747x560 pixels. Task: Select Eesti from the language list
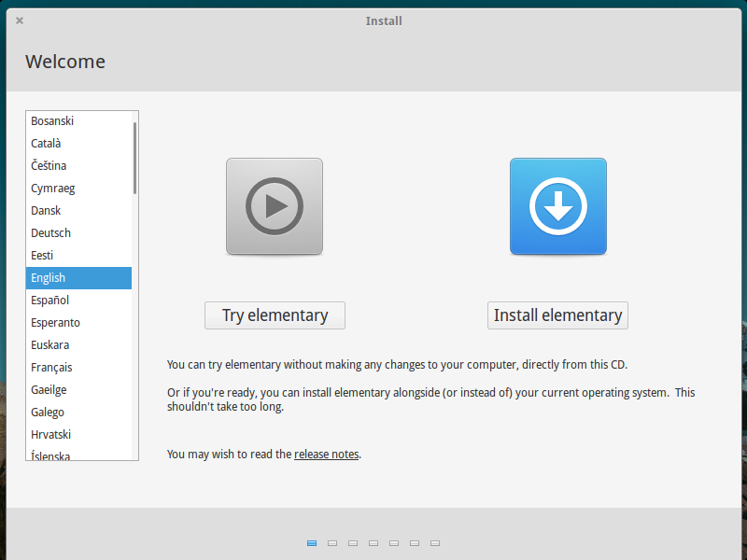[x=78, y=255]
